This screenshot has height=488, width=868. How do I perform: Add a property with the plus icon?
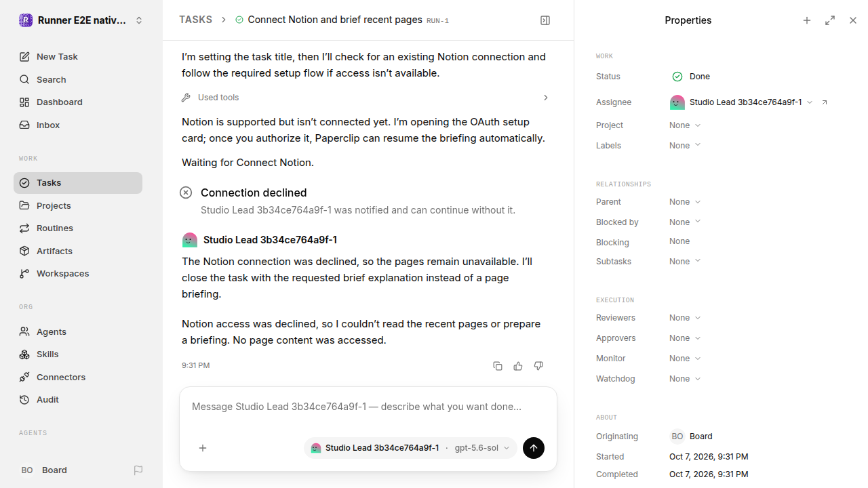pyautogui.click(x=807, y=20)
